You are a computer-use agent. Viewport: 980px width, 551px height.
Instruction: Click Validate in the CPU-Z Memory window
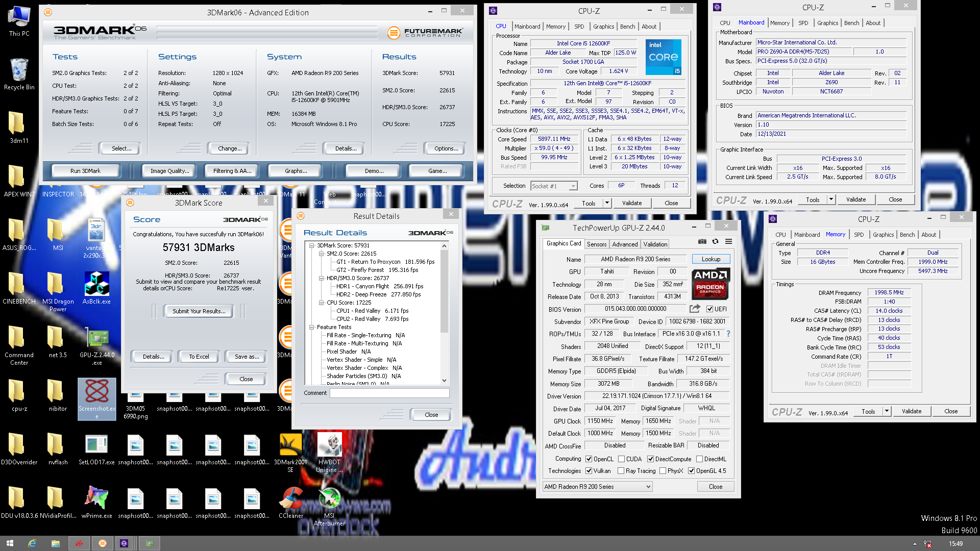(x=912, y=411)
